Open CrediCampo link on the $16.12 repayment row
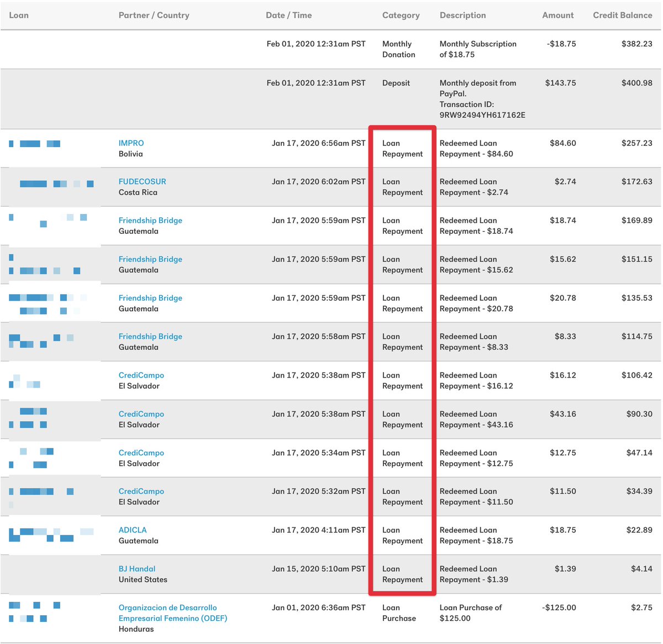This screenshot has width=663, height=644. pyautogui.click(x=141, y=375)
